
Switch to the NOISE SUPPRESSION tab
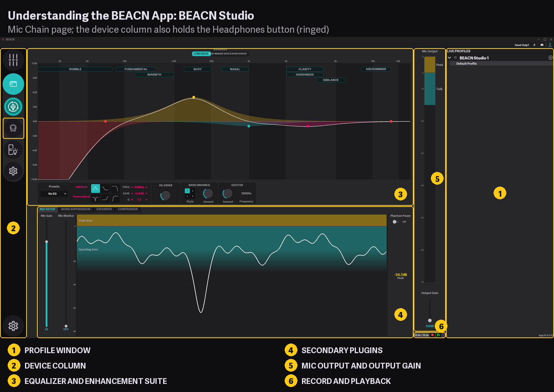point(76,209)
